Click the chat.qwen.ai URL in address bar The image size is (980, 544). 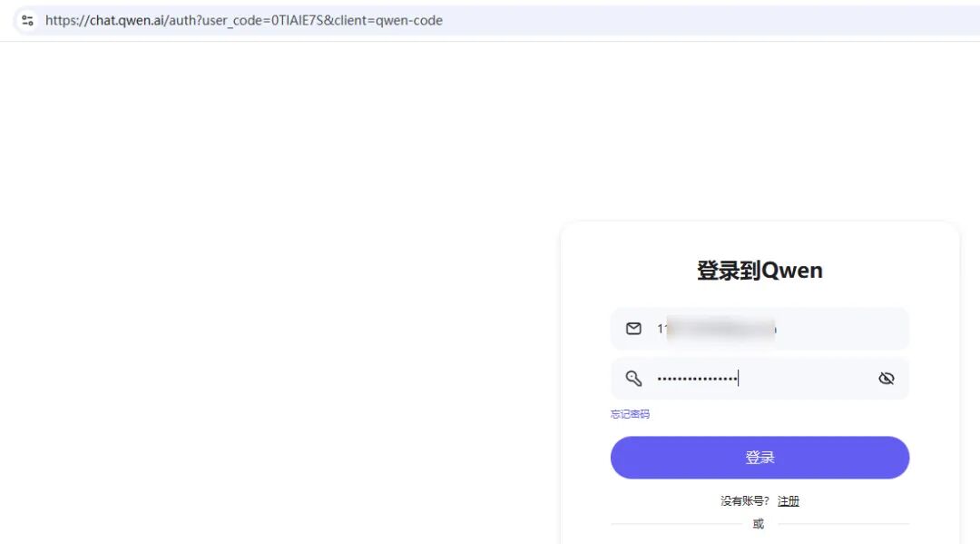(x=244, y=20)
